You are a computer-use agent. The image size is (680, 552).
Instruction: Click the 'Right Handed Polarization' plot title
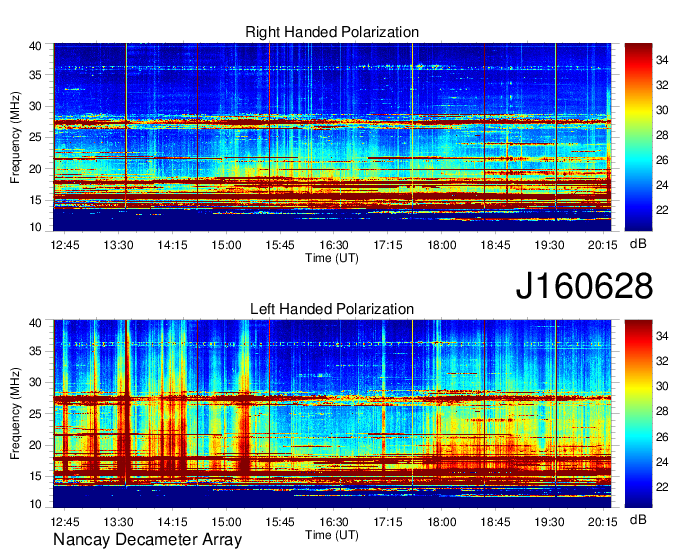pyautogui.click(x=332, y=32)
